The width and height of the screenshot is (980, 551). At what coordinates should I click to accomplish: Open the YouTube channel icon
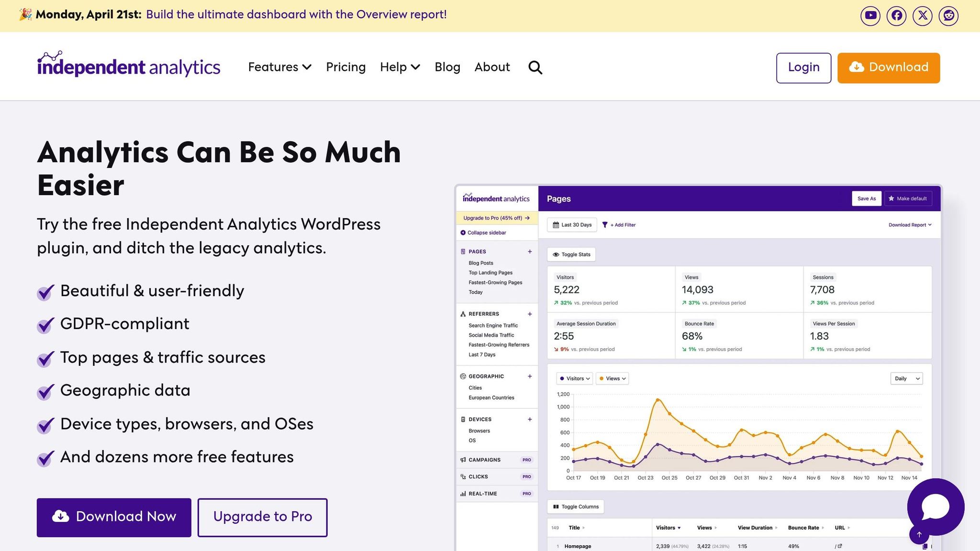[x=870, y=15]
